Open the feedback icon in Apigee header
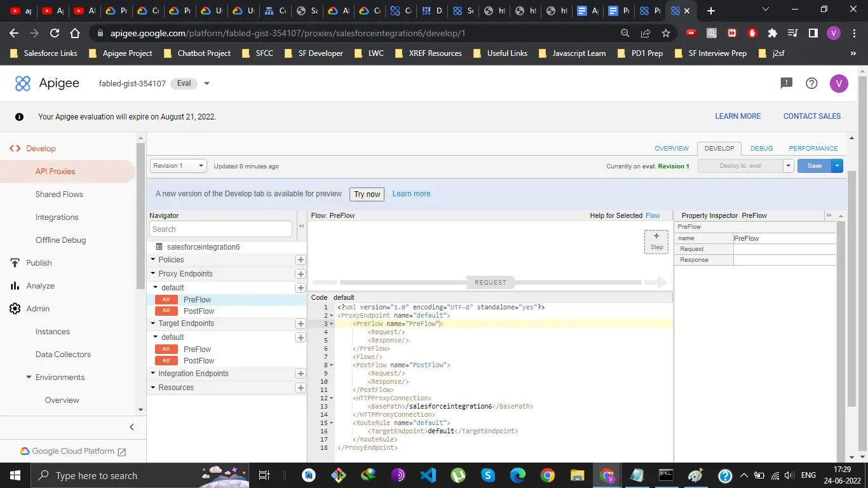 [x=786, y=83]
